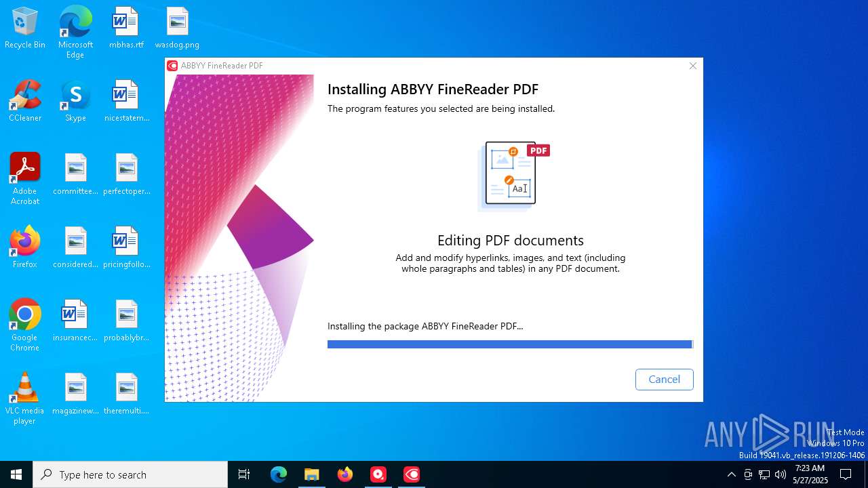
Task: Select the Microsoft Edge desktop shortcut
Action: (75, 33)
